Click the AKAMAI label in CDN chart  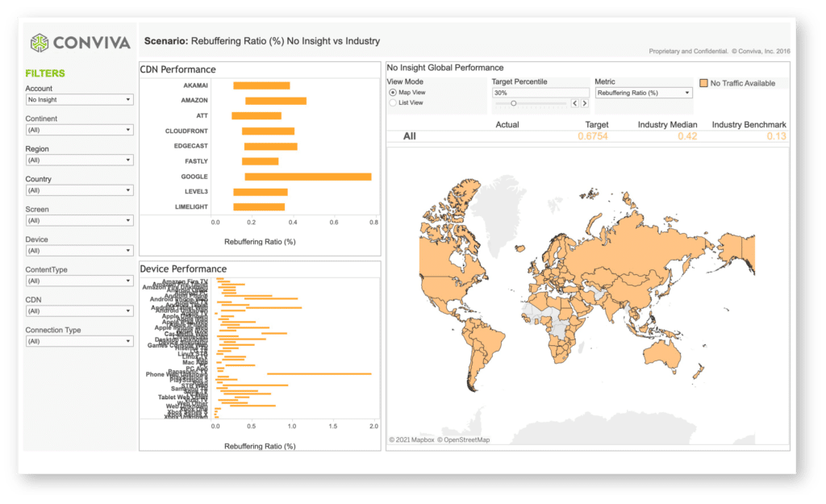point(195,85)
